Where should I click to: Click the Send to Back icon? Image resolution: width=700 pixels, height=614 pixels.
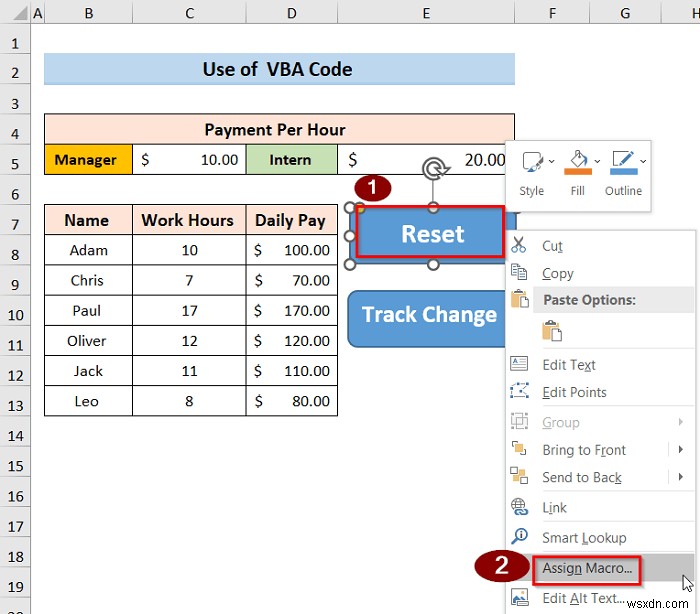click(519, 476)
